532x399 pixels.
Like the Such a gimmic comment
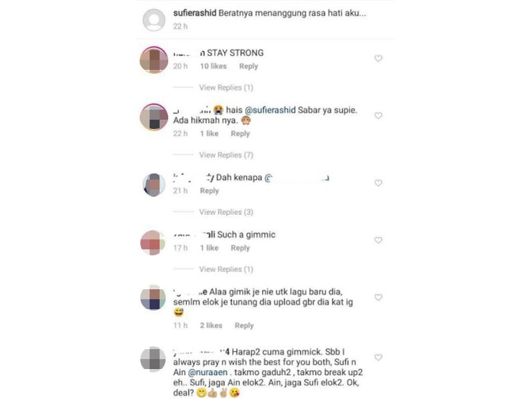point(378,240)
